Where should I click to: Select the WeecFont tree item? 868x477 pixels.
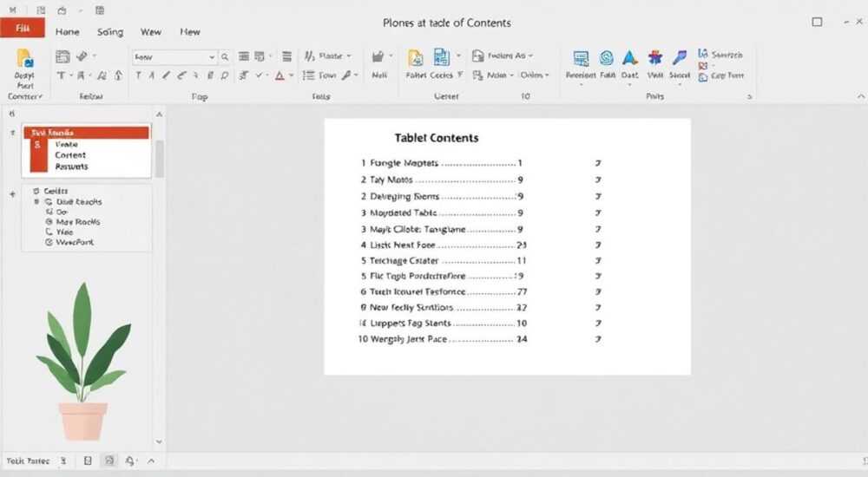75,242
